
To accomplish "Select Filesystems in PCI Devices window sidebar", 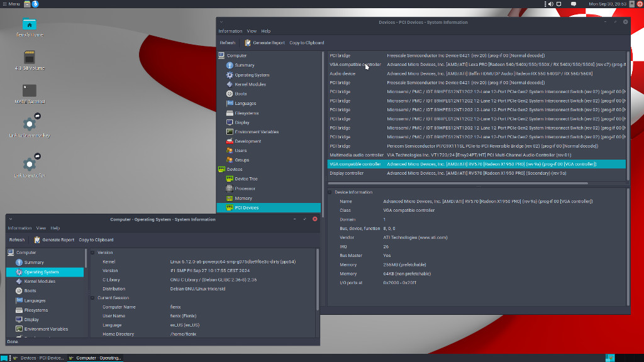I will (246, 113).
